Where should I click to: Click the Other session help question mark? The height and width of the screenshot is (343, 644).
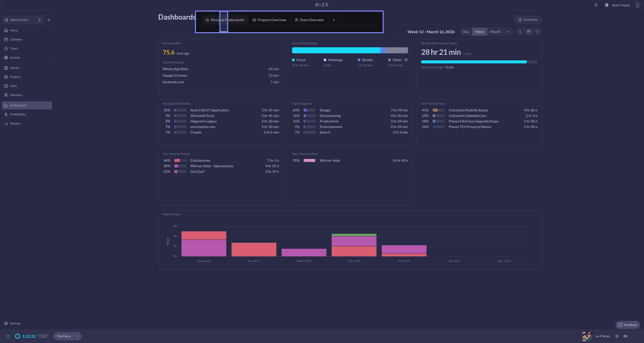coord(406,60)
